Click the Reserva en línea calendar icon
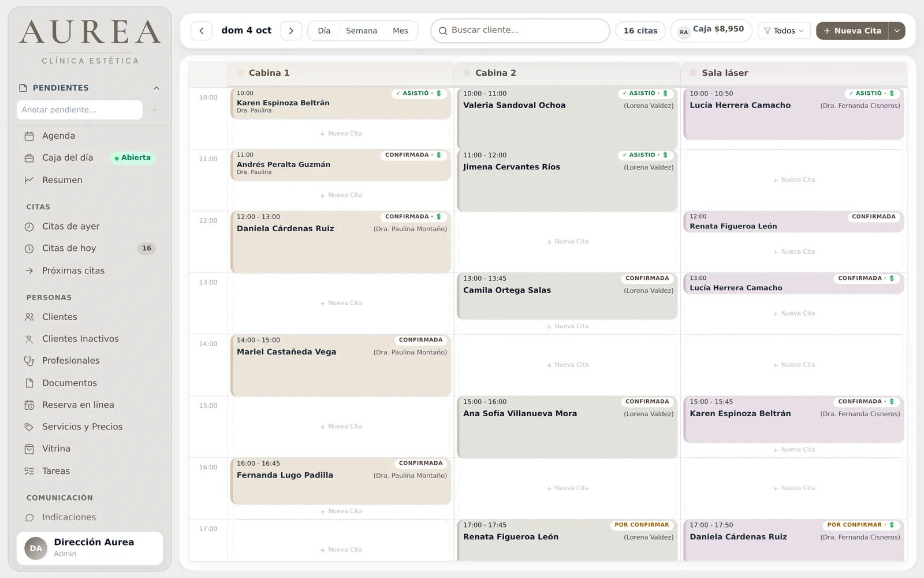This screenshot has width=924, height=578. pos(29,405)
